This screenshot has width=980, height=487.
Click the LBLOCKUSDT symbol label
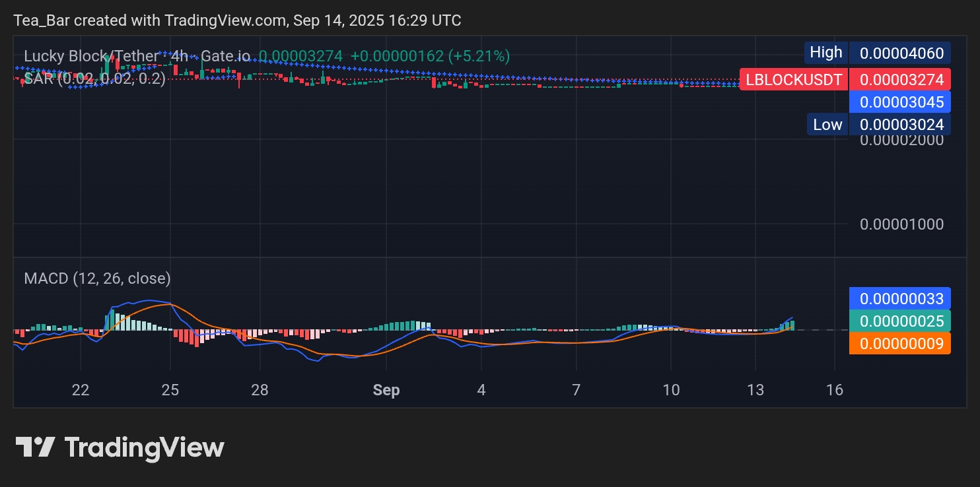pyautogui.click(x=794, y=81)
